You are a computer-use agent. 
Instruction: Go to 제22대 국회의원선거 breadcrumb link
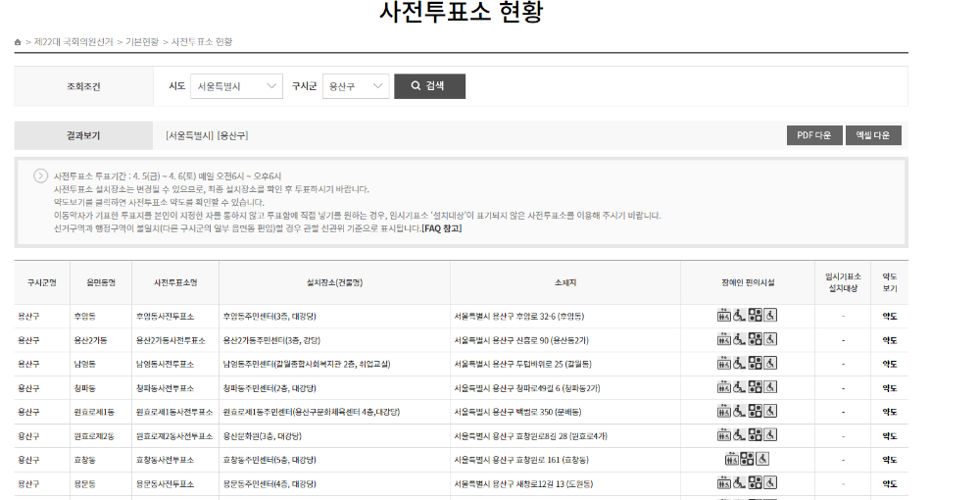[73, 42]
